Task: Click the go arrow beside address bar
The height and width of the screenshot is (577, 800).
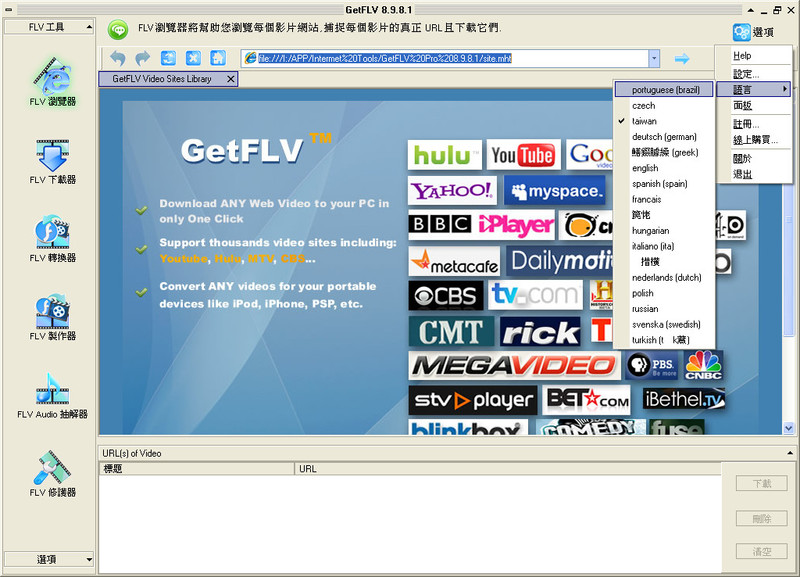Action: [681, 59]
